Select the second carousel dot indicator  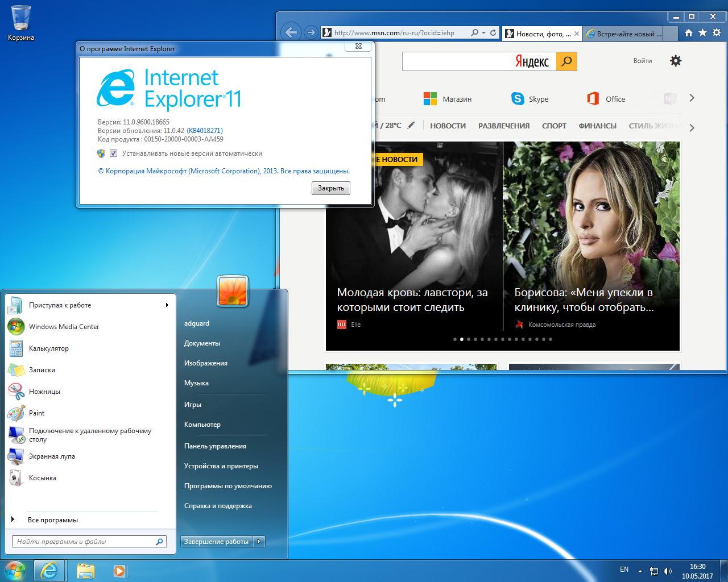462,339
